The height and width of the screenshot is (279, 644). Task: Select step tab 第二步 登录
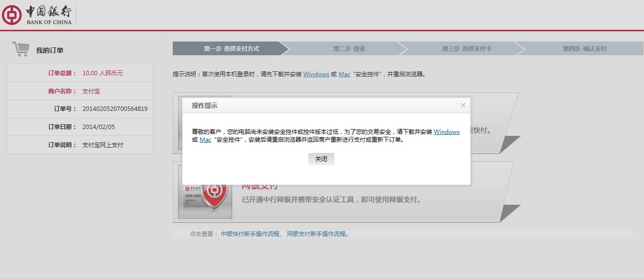coord(349,49)
